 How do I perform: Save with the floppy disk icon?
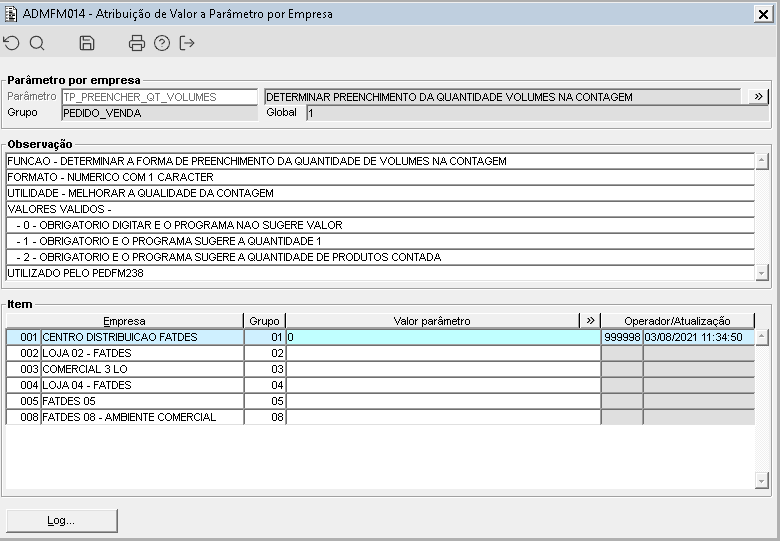(x=87, y=43)
